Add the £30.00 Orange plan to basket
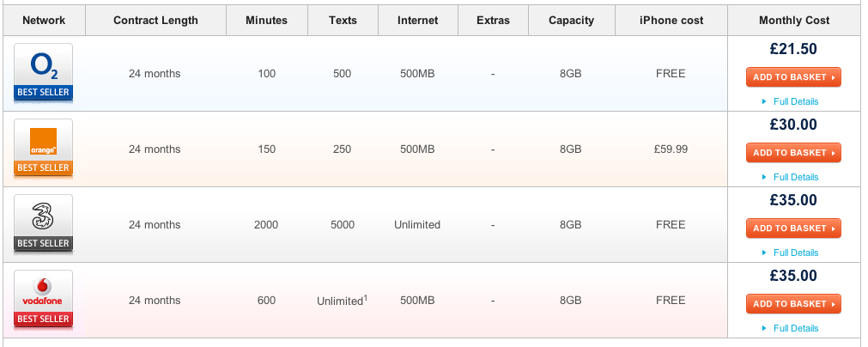The height and width of the screenshot is (347, 868). pos(793,153)
